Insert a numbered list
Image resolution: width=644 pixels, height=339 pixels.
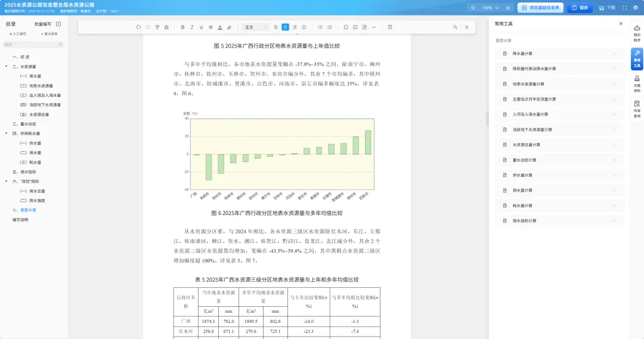tap(329, 27)
